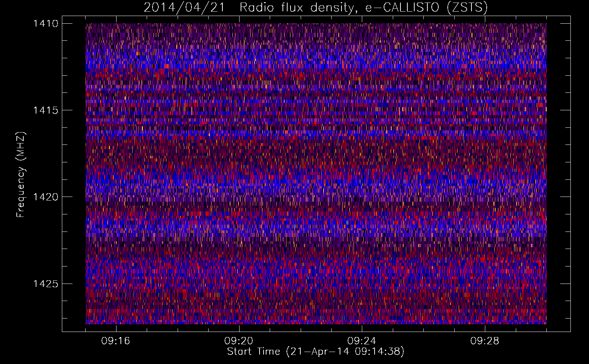Click the 1410 frequency tick label

click(x=46, y=24)
